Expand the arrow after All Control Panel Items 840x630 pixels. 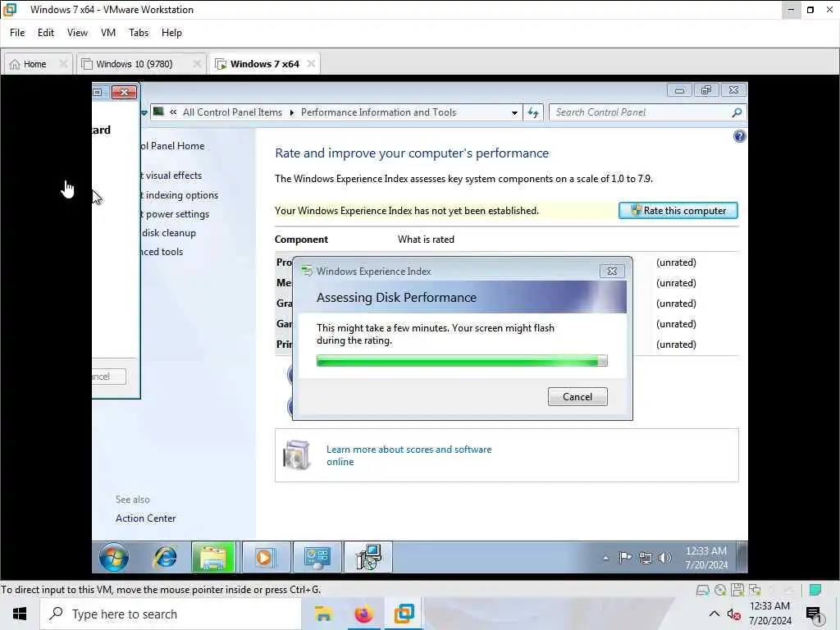click(291, 112)
